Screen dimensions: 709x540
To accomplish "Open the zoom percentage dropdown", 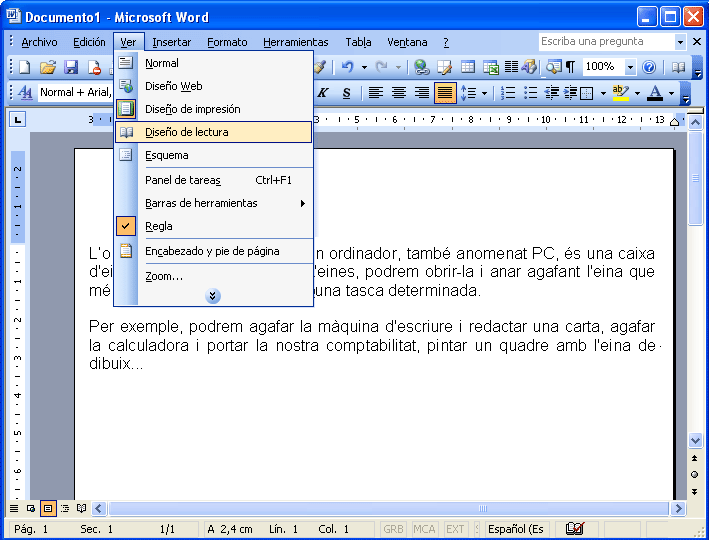I will [x=630, y=67].
